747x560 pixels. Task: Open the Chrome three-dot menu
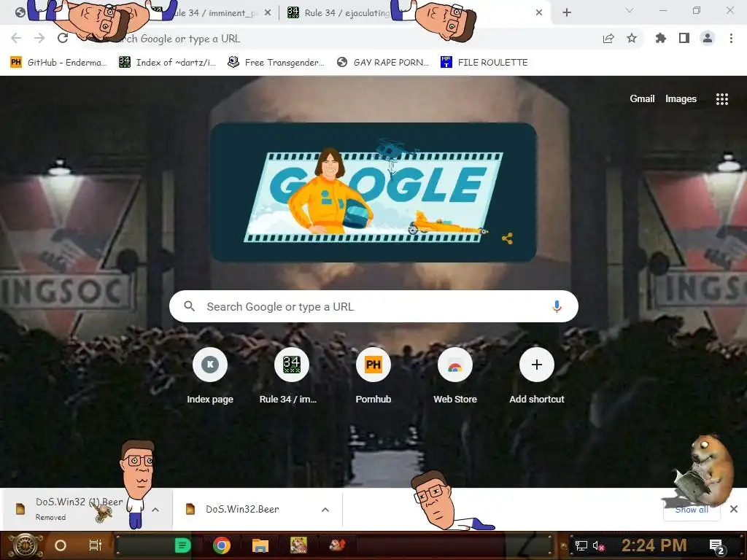731,38
